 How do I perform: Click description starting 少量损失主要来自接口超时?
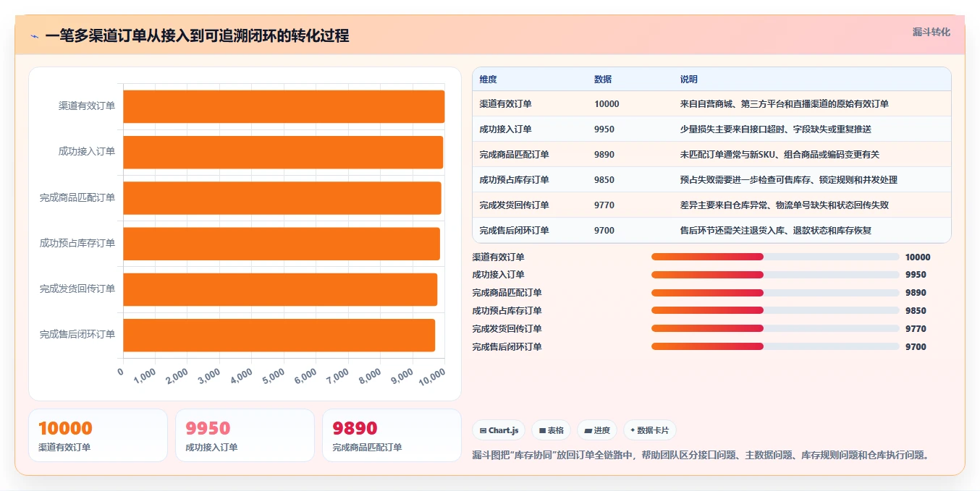(x=776, y=129)
